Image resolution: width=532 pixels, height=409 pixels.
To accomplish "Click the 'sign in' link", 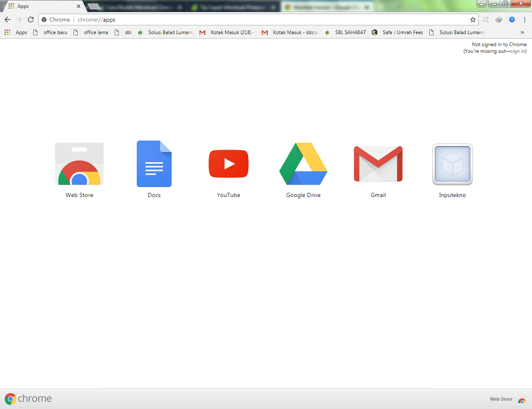I will coord(517,51).
